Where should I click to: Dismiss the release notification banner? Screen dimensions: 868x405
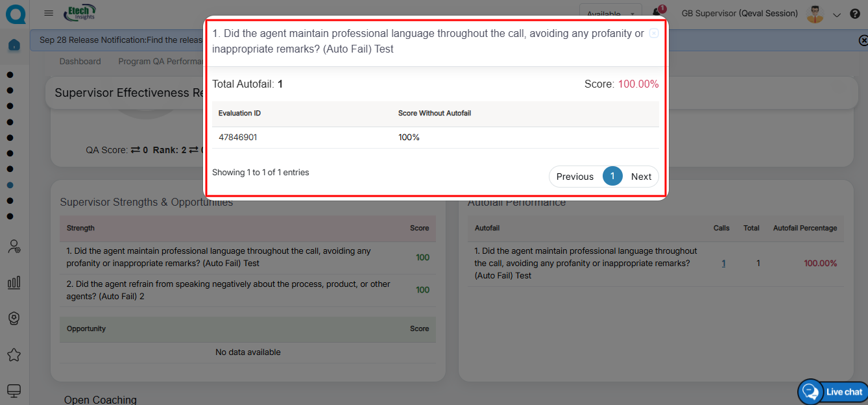[863, 40]
